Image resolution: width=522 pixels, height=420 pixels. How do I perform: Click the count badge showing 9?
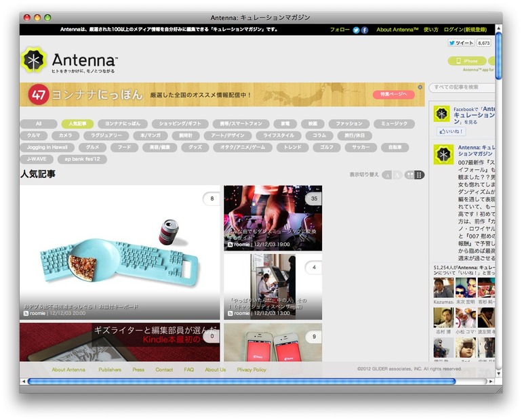[x=314, y=337]
